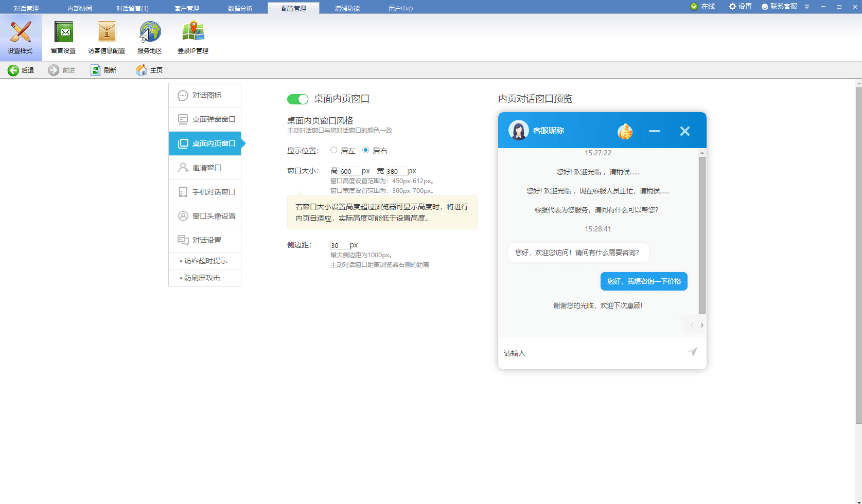Screen dimensions: 862x504
Task: Open 客户管理 menu tab
Action: 187,8
